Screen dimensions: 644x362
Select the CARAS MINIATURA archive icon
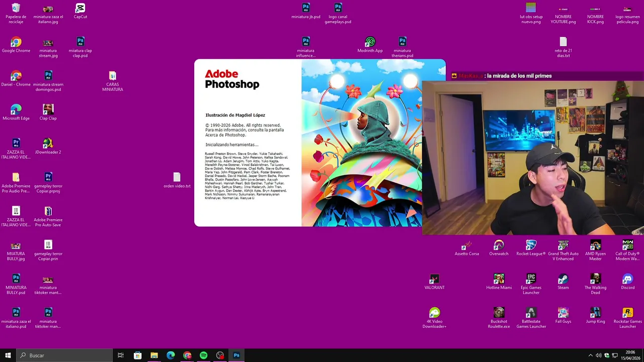(x=113, y=81)
